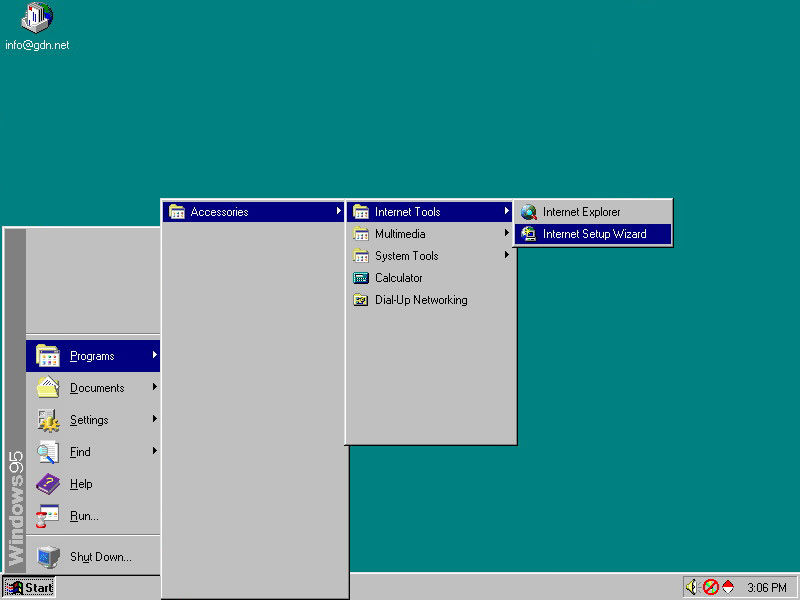Choose Shut Down... from the Start menu
The width and height of the screenshot is (800, 600).
(100, 557)
